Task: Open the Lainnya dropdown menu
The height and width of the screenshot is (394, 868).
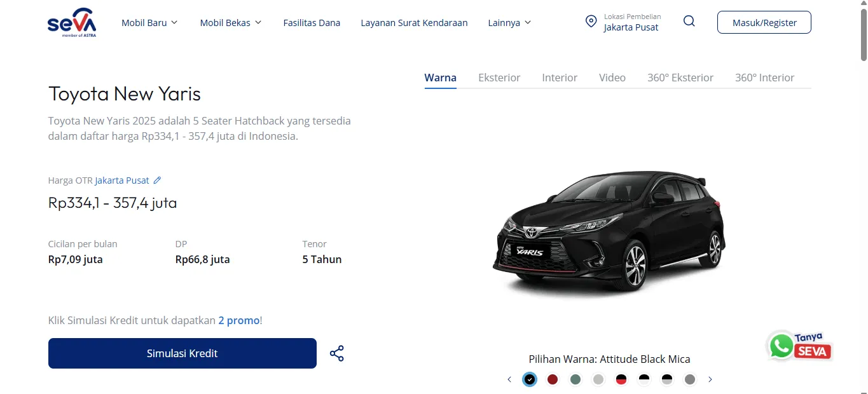Action: coord(509,22)
